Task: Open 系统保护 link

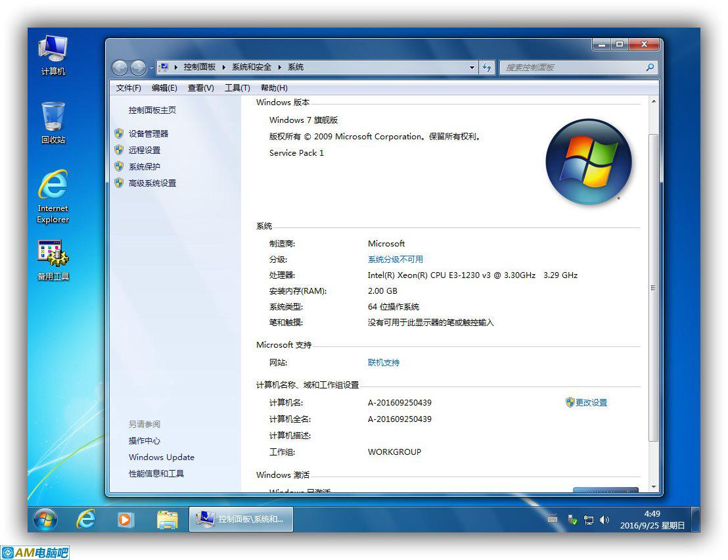Action: 145,167
